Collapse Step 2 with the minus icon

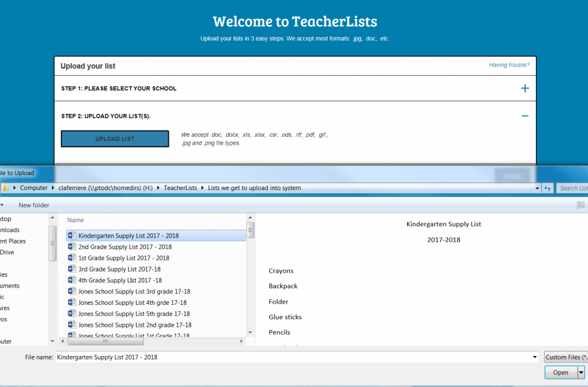click(525, 116)
